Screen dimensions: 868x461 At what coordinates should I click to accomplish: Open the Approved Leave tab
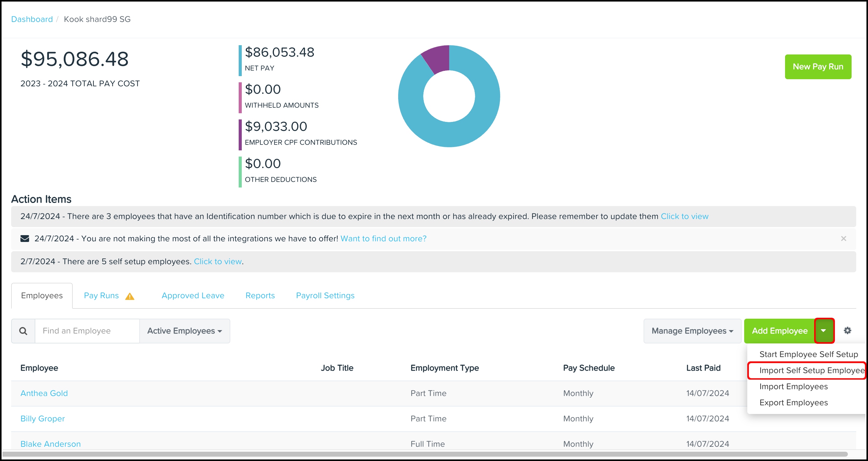[x=193, y=295]
